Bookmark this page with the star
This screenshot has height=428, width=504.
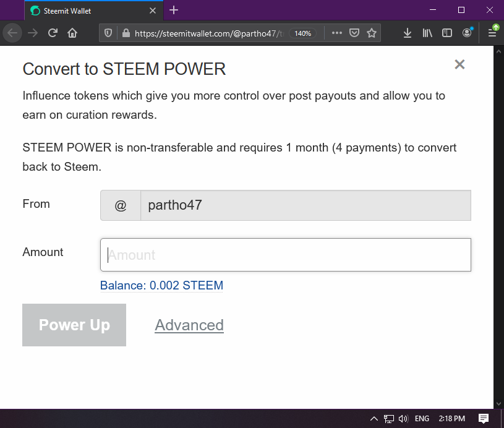tap(372, 33)
